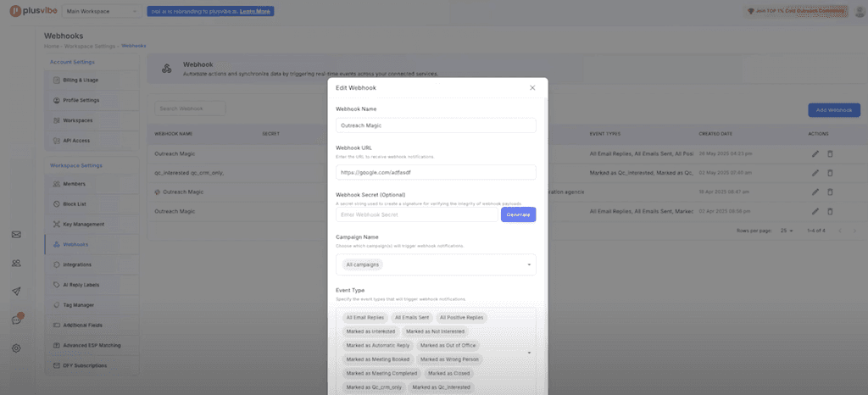Open the contacts people icon in left rail
868x395 pixels.
[16, 264]
